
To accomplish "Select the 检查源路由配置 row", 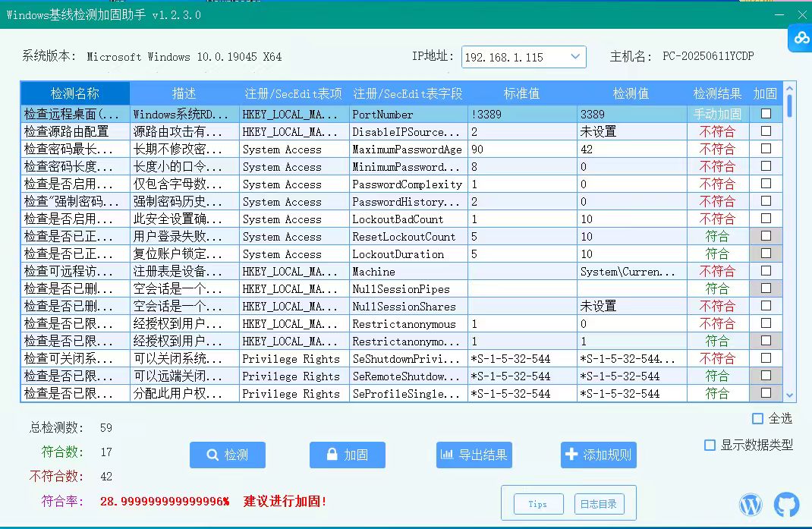I will tap(401, 131).
